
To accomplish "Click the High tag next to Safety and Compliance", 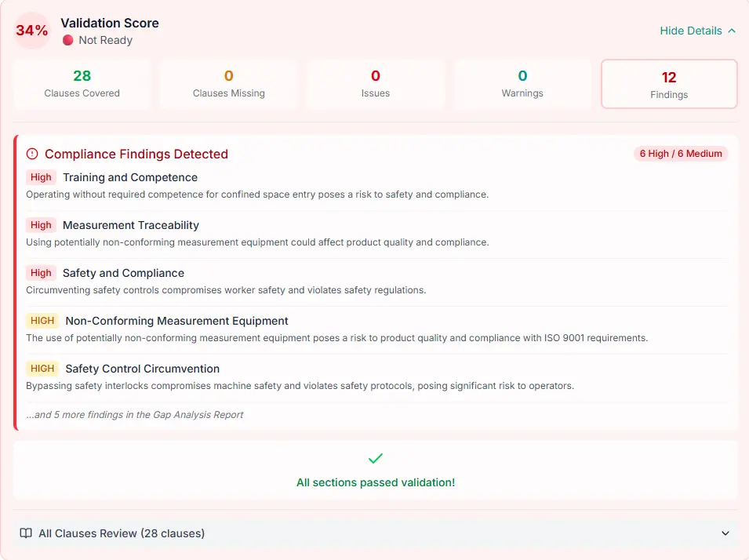I will [x=41, y=273].
